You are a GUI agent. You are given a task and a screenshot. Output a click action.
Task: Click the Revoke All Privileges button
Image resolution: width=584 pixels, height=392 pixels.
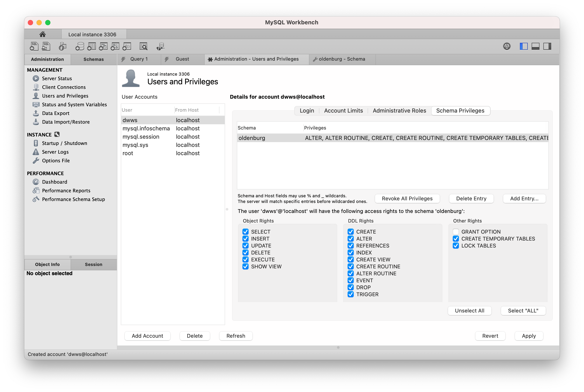[407, 199]
